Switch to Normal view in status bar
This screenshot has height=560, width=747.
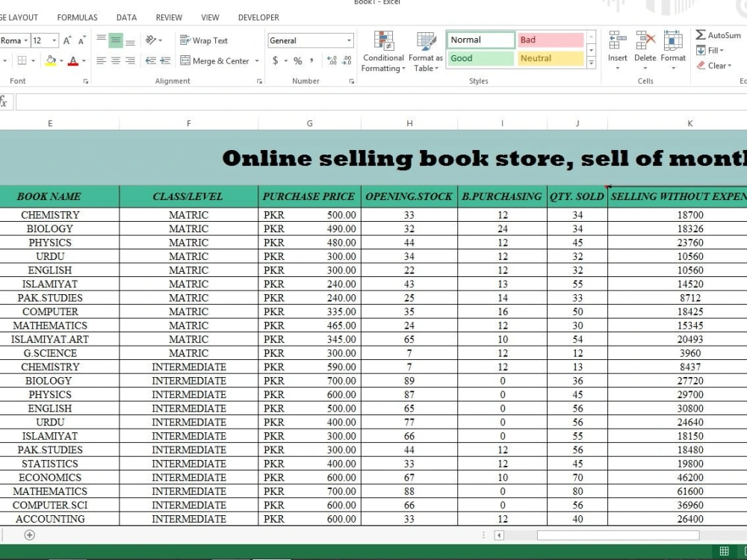pyautogui.click(x=724, y=552)
